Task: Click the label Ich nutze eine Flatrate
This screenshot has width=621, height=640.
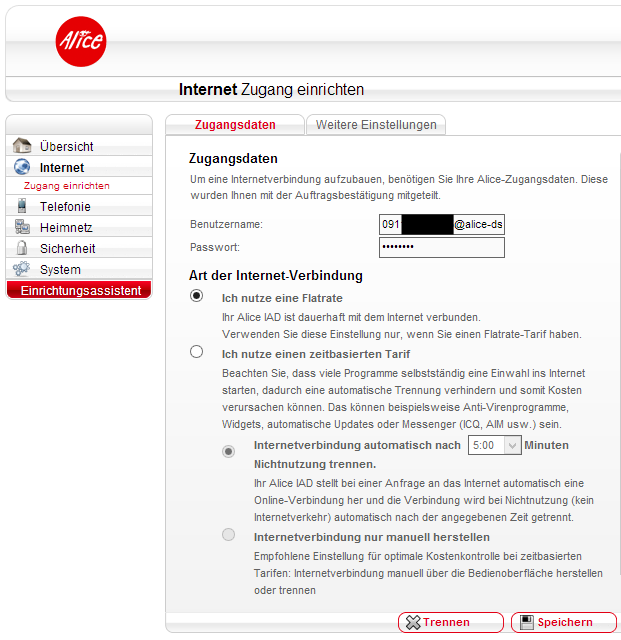Action: click(x=282, y=298)
